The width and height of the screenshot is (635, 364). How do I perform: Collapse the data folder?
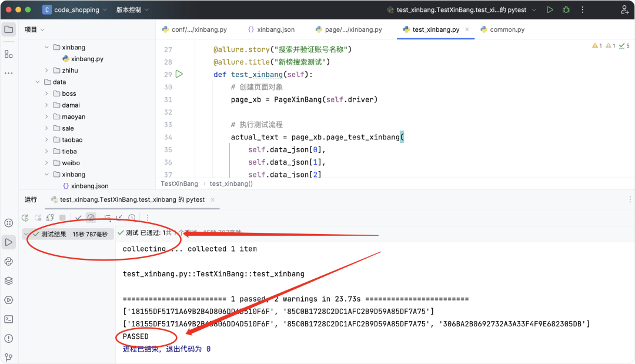37,82
